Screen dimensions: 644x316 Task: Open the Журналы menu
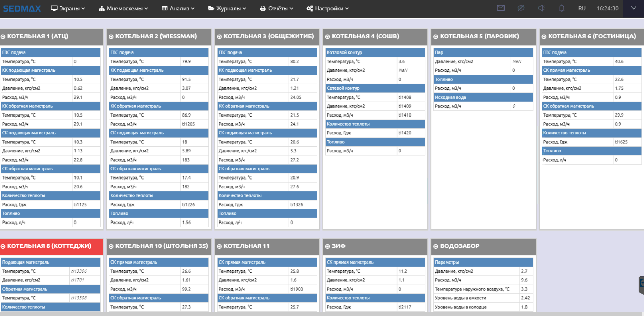(x=227, y=8)
